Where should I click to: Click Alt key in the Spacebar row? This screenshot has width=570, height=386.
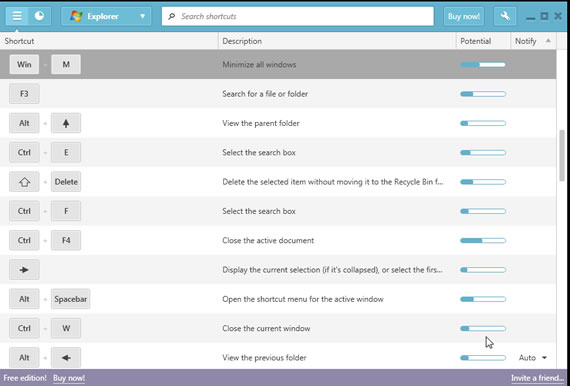coord(24,299)
